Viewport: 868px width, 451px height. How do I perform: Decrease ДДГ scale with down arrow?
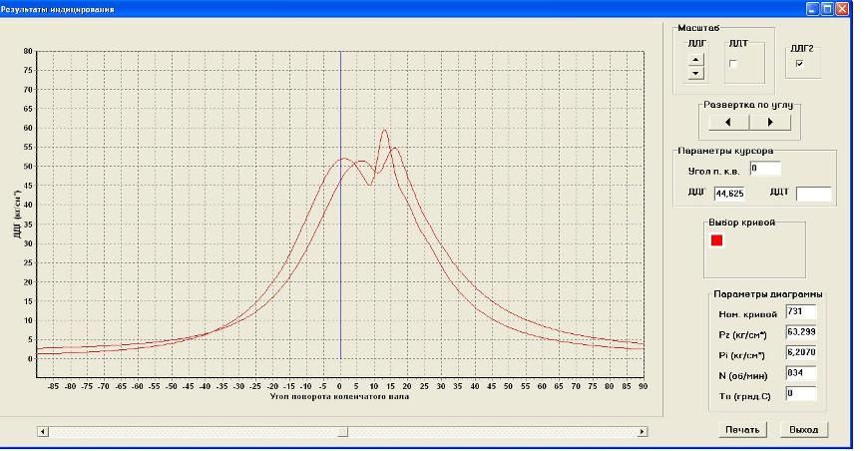[697, 73]
